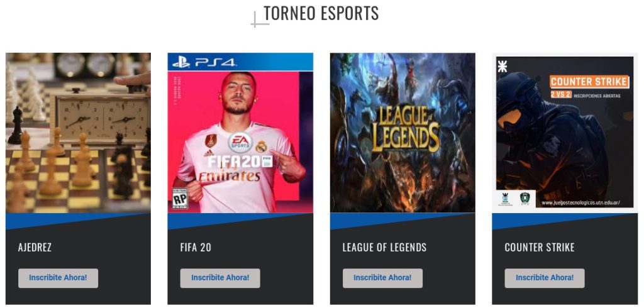644x308 pixels.
Task: Click Inscribite Ahora for Counter Strike
Action: 545,278
